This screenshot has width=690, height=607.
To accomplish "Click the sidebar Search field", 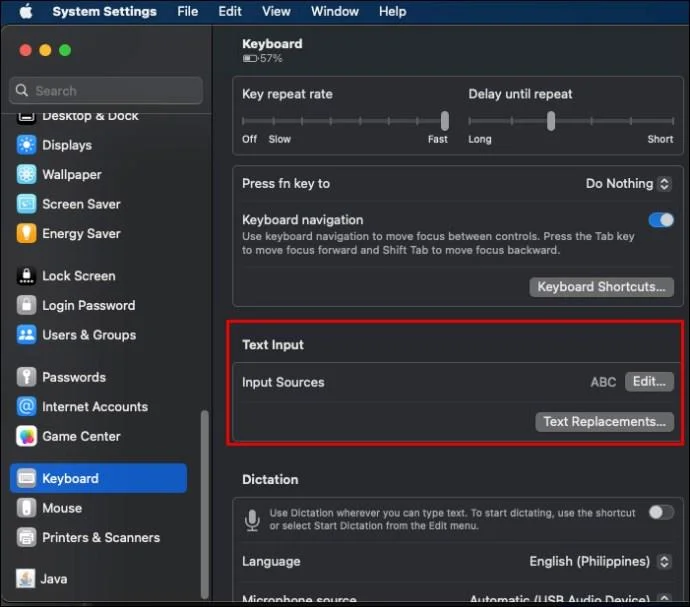I will [x=106, y=91].
